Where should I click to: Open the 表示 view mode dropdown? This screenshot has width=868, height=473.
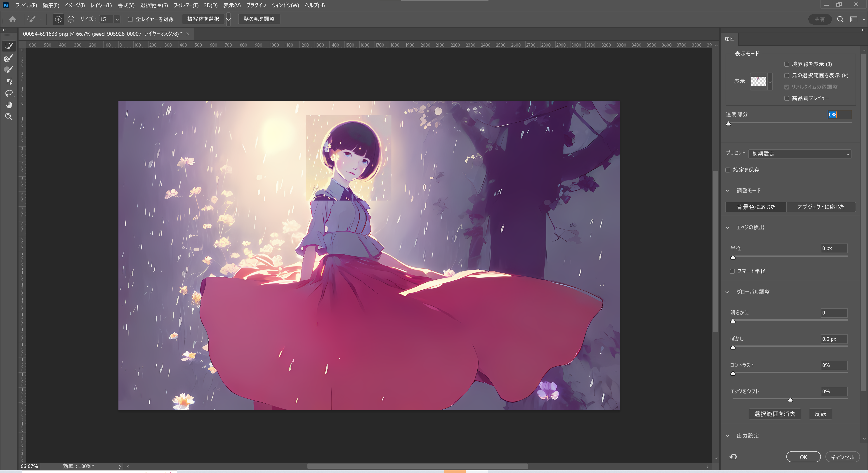(770, 82)
